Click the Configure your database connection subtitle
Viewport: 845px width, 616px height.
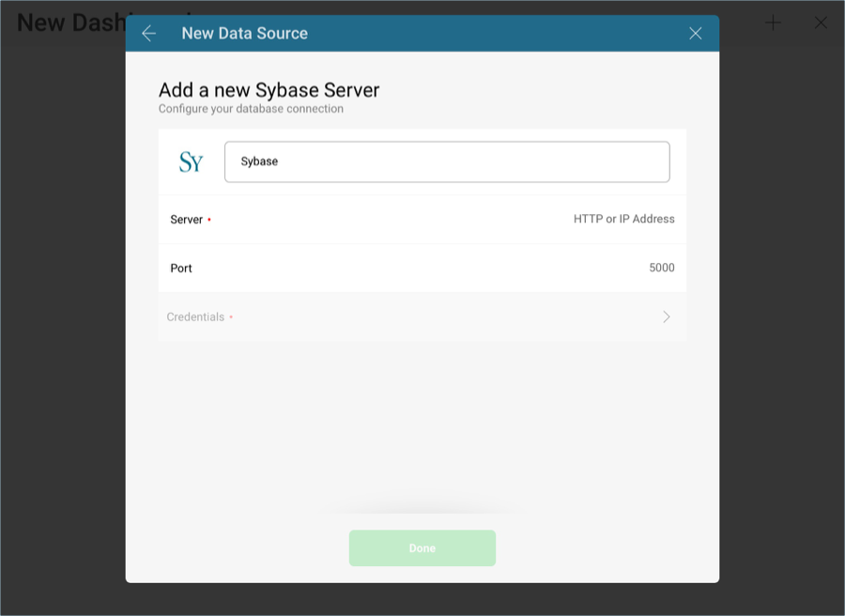[x=251, y=109]
